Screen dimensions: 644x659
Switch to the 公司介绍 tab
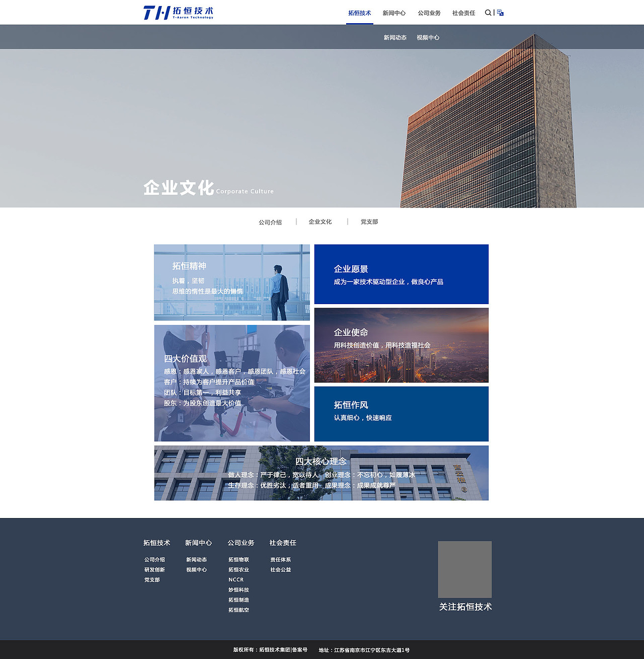point(270,222)
